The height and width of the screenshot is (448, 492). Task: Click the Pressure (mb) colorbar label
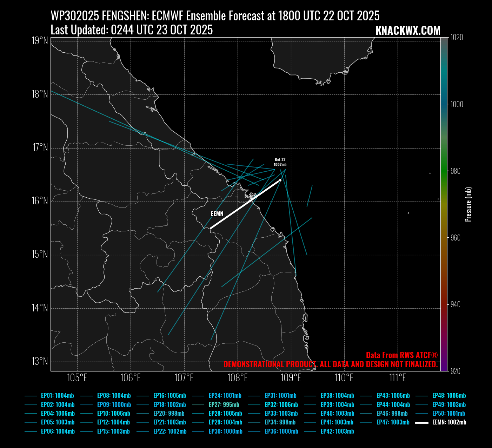point(468,204)
